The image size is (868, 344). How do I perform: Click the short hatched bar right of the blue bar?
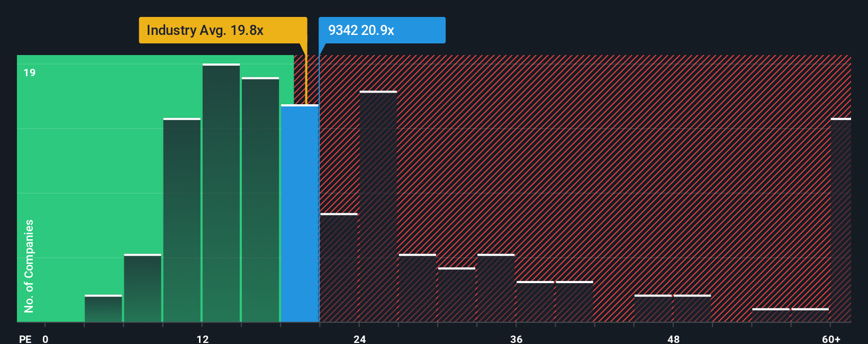339,268
